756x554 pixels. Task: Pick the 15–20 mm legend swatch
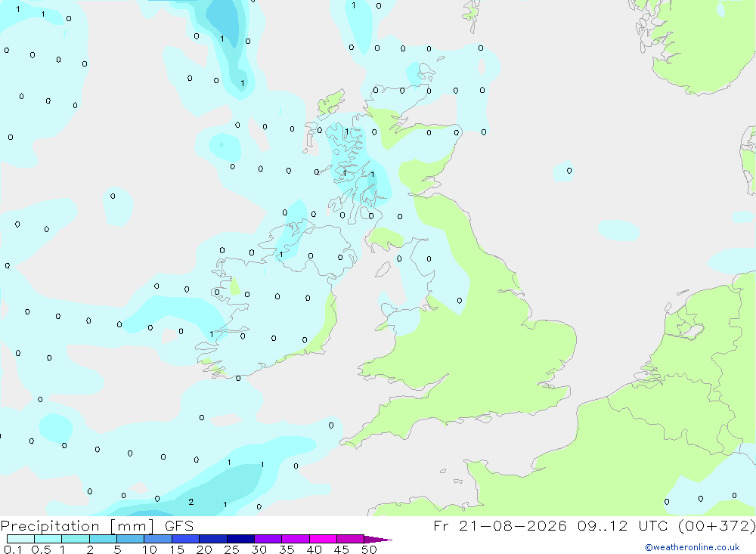coord(186,539)
